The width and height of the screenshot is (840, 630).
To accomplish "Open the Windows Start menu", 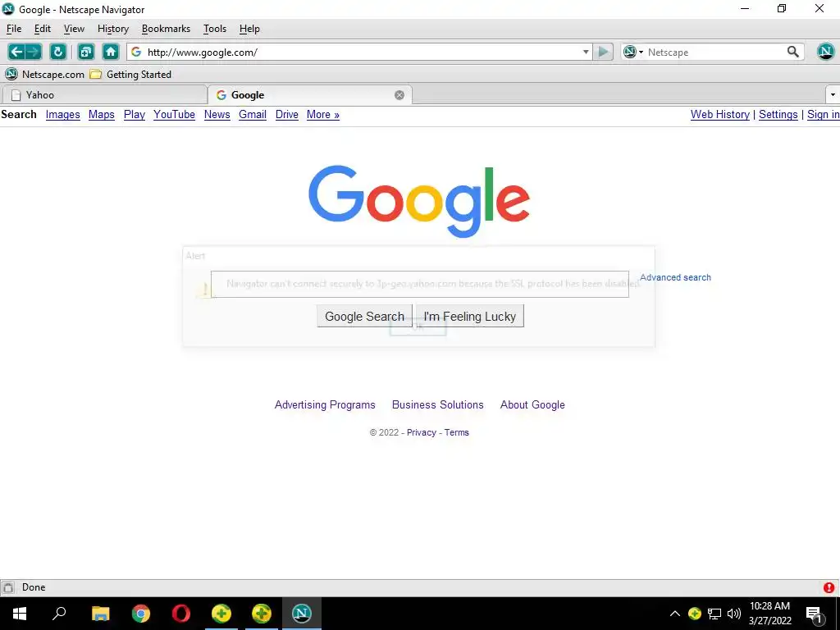I will pyautogui.click(x=20, y=614).
